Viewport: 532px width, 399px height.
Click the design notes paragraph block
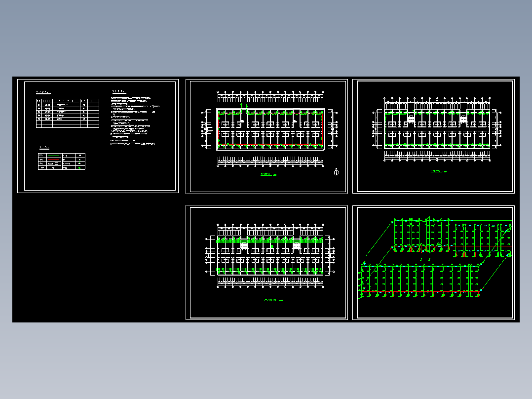click(x=135, y=121)
